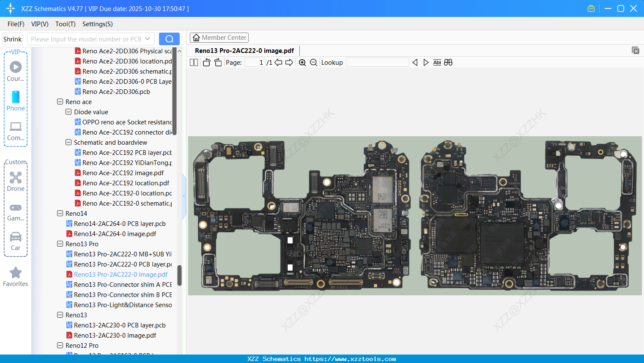Zoom out of the PDF image

pyautogui.click(x=313, y=63)
